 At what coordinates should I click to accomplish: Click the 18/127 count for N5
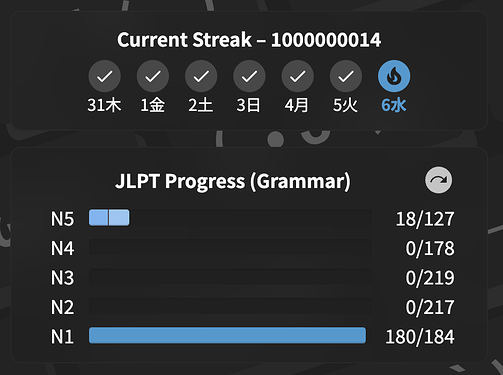coord(425,219)
